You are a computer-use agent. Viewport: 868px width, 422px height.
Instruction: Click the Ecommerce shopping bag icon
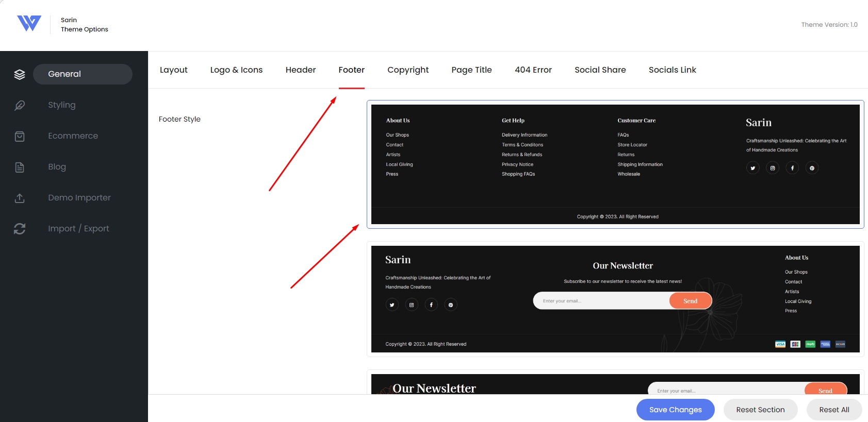point(20,136)
